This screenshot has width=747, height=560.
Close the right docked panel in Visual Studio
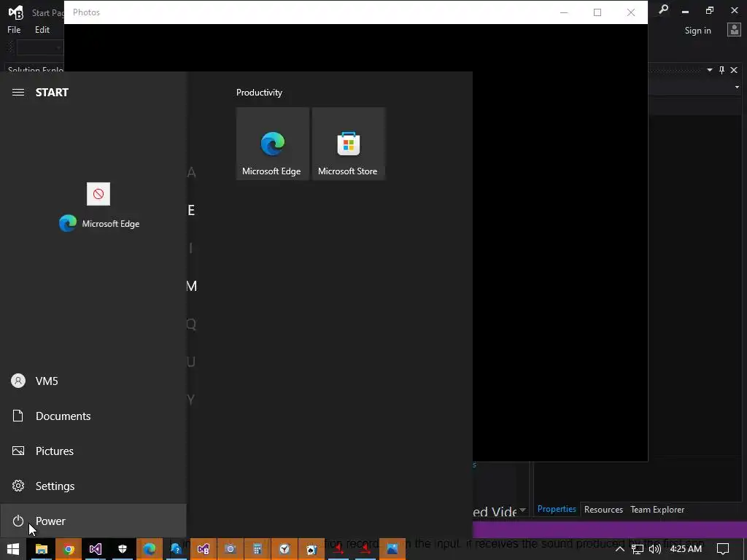[x=734, y=70]
